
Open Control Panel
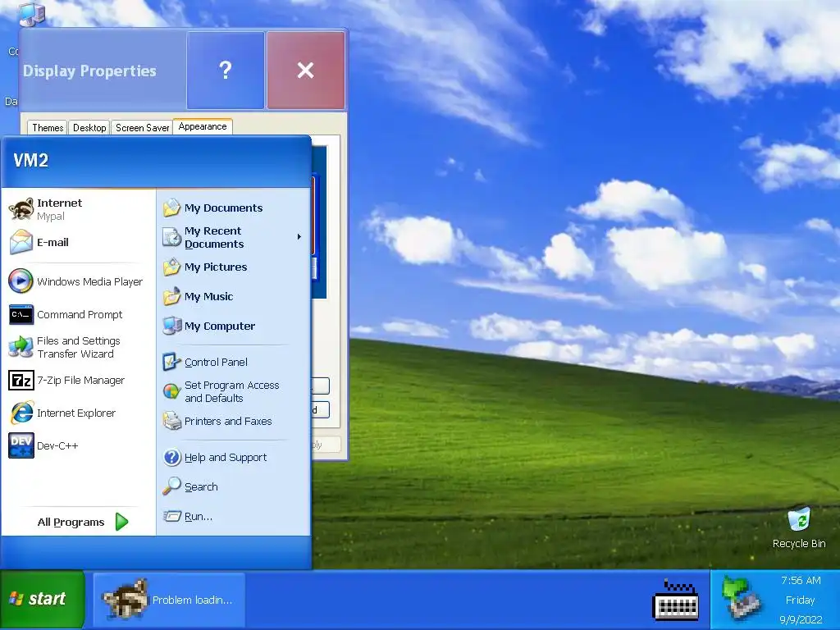(233, 362)
